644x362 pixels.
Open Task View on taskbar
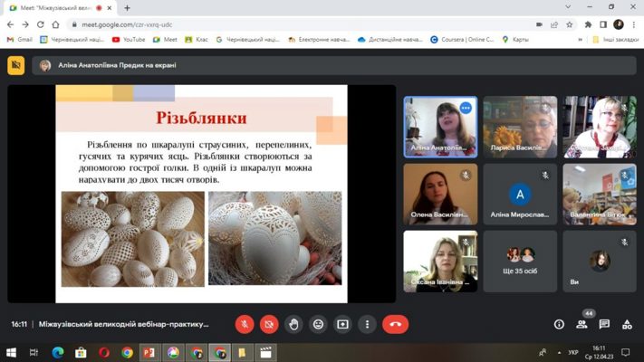(34, 353)
